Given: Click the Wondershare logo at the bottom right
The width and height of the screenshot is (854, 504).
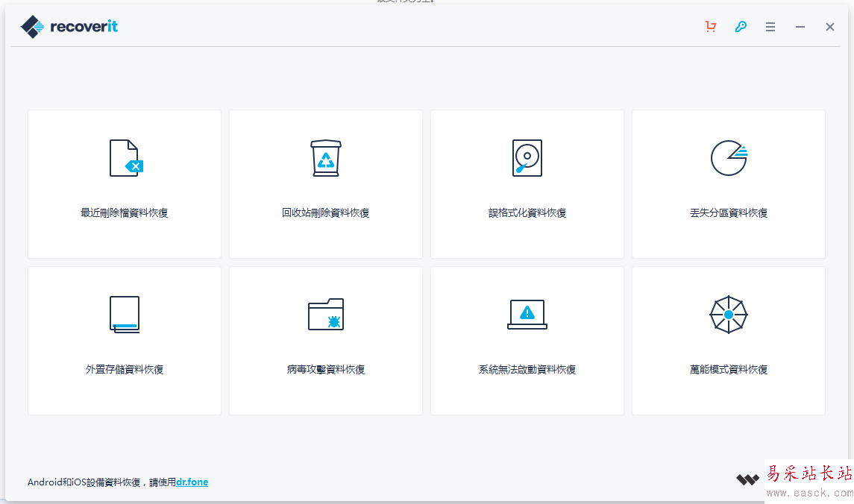Looking at the screenshot, I should tap(748, 479).
